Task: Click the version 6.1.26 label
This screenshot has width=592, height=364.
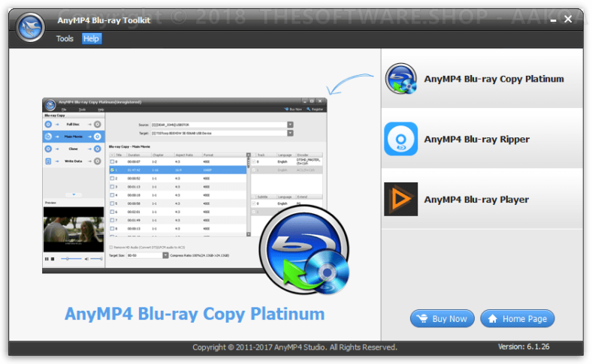Action: pos(524,347)
